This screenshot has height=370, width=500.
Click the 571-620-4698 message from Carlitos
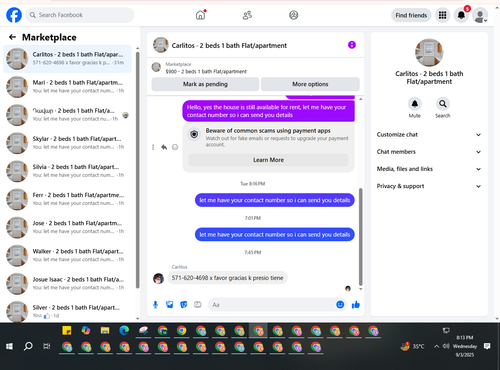coord(227,278)
